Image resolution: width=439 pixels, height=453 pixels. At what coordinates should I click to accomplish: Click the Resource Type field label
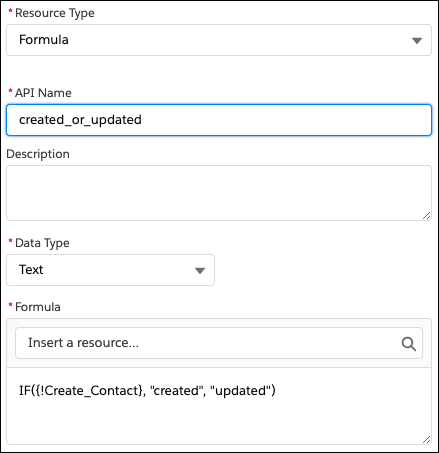click(x=55, y=13)
